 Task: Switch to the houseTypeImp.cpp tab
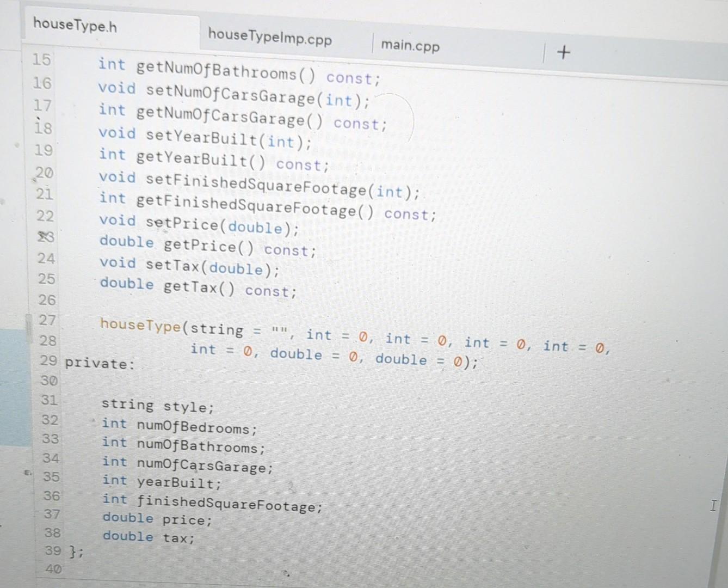(x=270, y=39)
